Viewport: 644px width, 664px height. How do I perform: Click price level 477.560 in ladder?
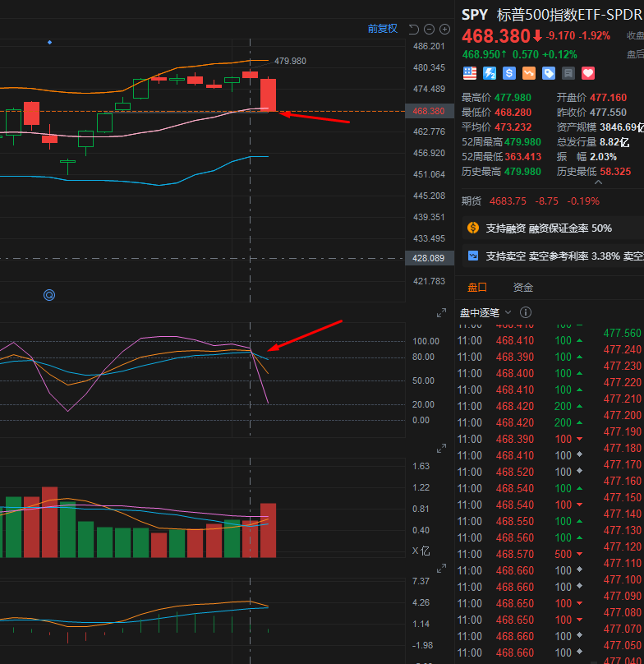pos(622,333)
